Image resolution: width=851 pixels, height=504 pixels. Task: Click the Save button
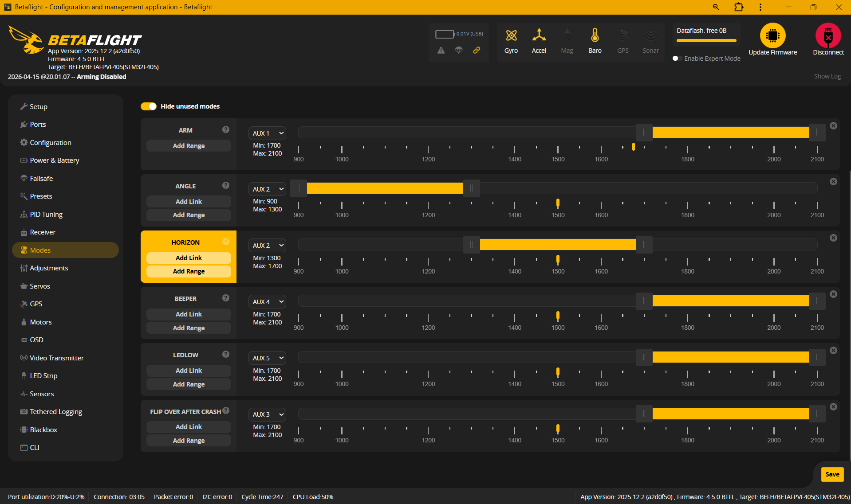[832, 474]
